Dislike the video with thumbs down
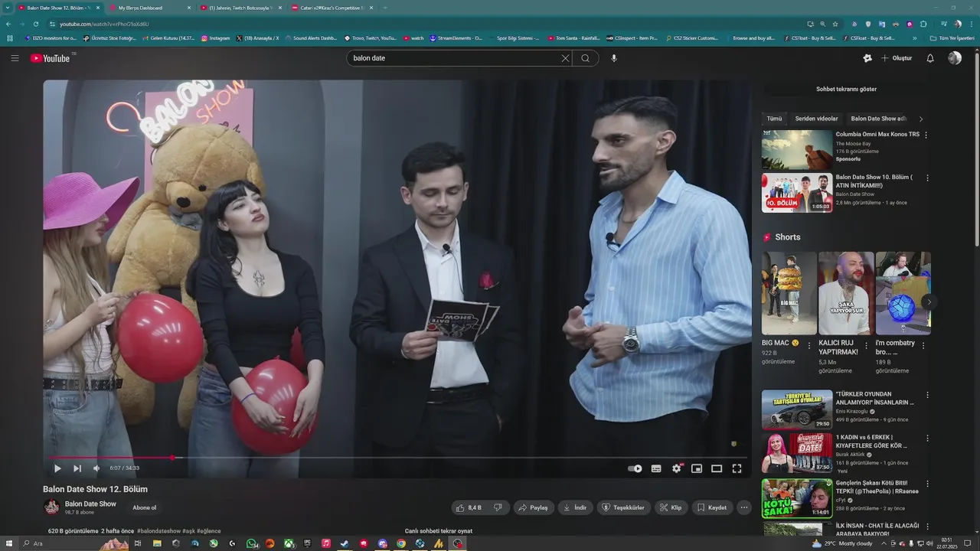Viewport: 980px width, 551px height. 498,507
